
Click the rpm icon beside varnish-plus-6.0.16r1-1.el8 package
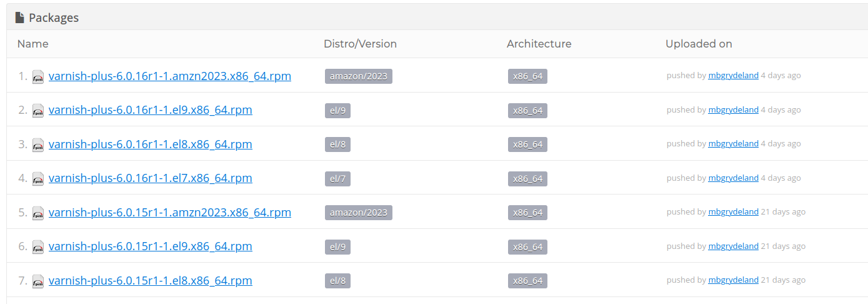(38, 144)
